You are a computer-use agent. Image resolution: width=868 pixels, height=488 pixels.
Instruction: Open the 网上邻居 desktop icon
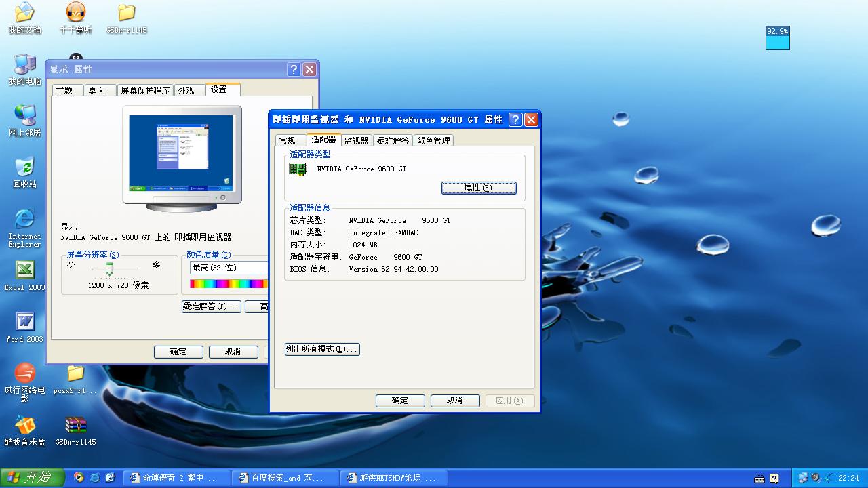(24, 121)
